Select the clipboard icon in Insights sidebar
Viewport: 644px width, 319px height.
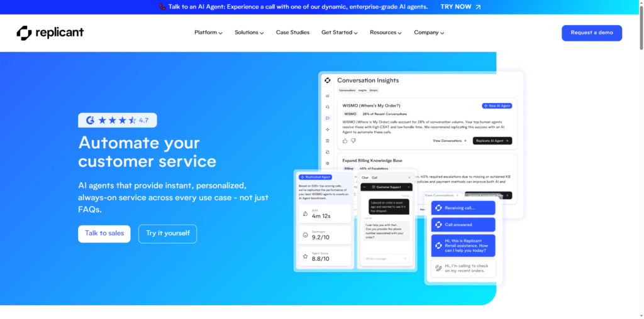pos(327,141)
